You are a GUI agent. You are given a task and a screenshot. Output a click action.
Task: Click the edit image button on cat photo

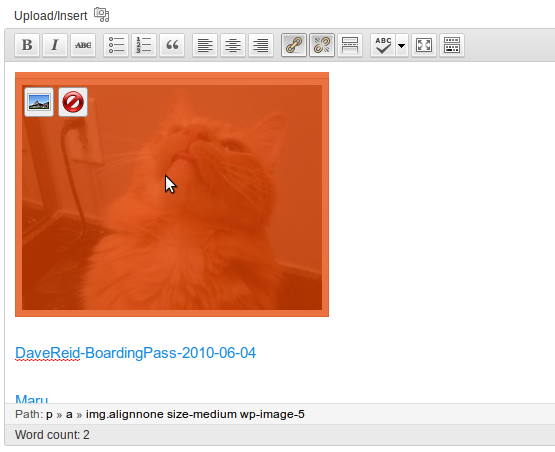click(x=39, y=102)
